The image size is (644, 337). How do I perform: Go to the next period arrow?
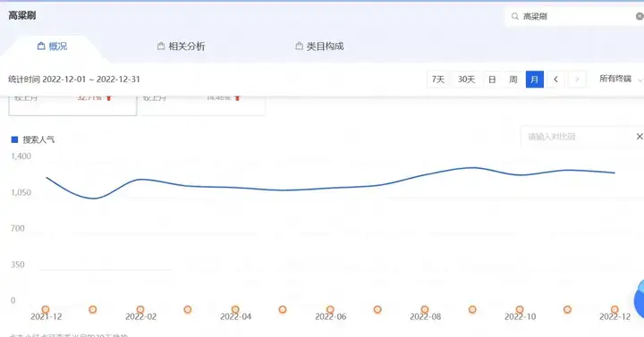coord(577,80)
